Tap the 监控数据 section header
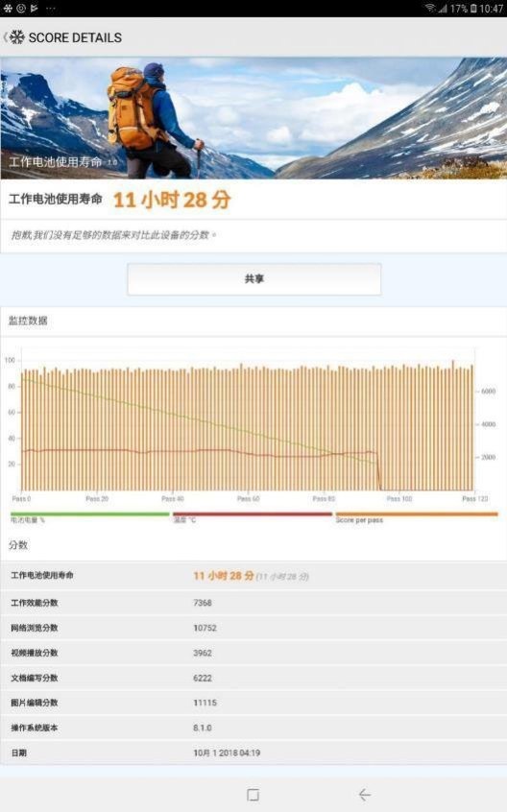 pos(28,321)
